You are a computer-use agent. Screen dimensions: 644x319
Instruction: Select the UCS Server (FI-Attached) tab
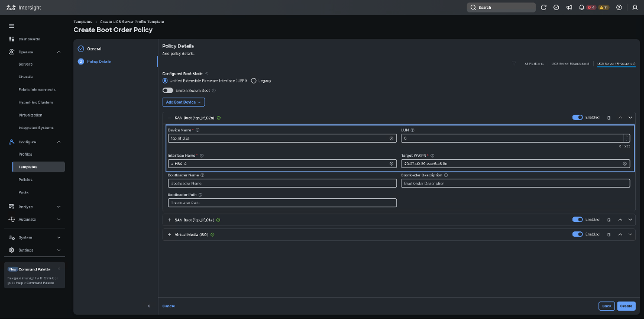click(616, 64)
